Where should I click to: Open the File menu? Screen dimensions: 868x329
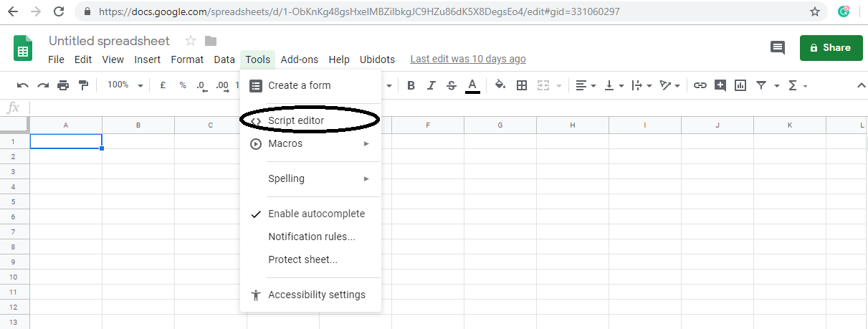[56, 59]
